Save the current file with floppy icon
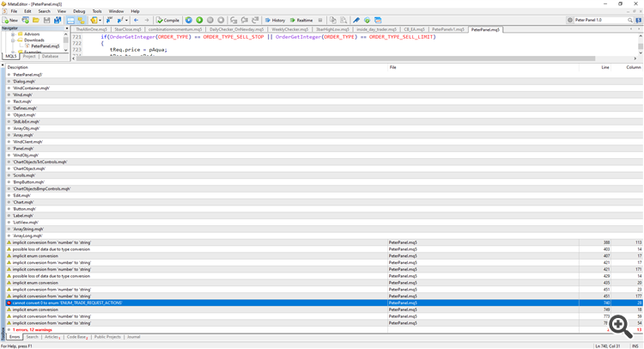Viewport: 644px width, 349px height. [47, 20]
